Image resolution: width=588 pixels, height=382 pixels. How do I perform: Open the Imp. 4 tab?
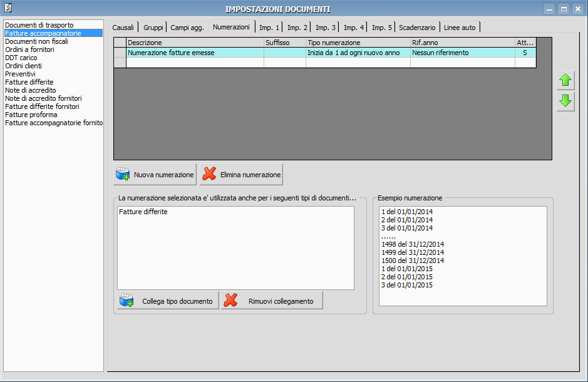tap(354, 28)
